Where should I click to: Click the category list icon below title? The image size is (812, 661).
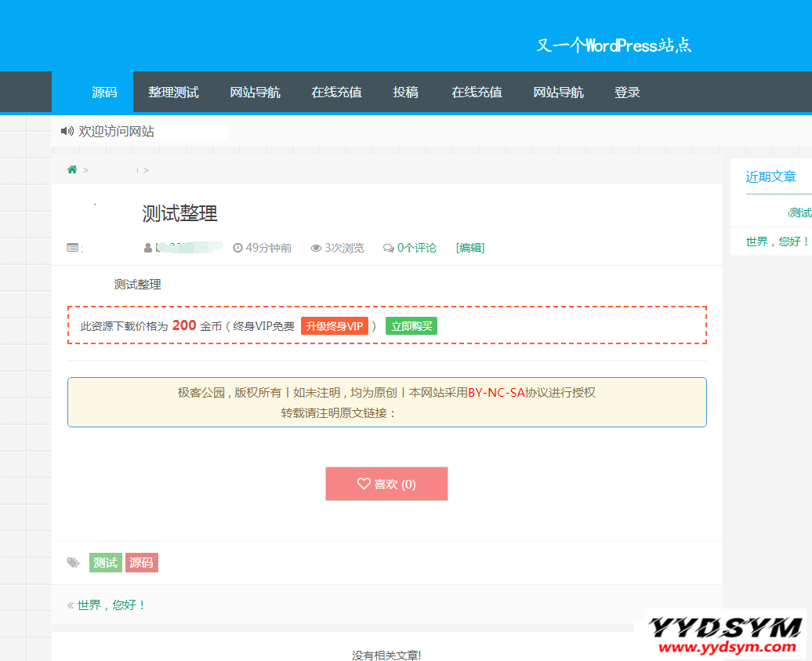point(73,248)
